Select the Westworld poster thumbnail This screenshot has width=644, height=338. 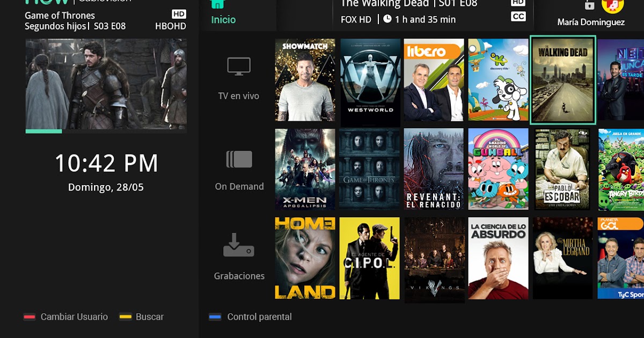click(x=370, y=79)
